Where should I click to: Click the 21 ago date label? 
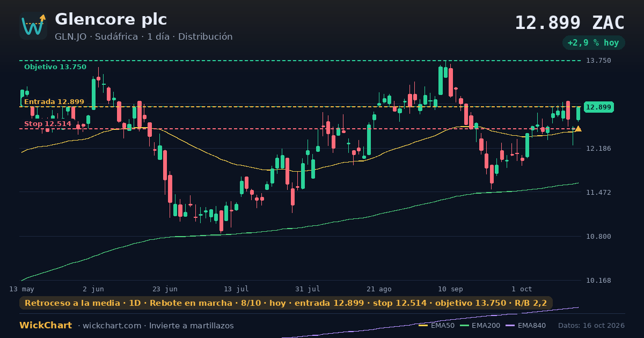click(379, 289)
